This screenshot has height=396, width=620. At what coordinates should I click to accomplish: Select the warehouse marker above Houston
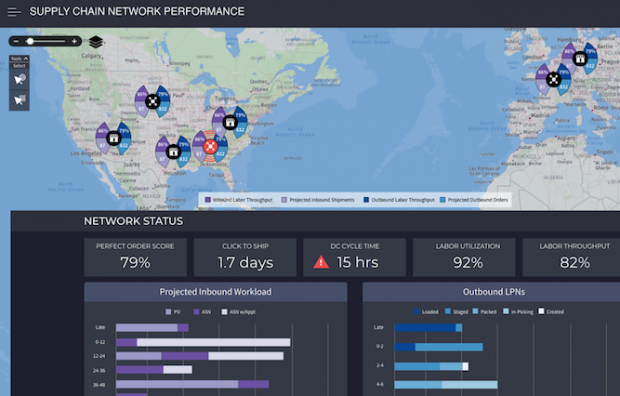tap(173, 152)
